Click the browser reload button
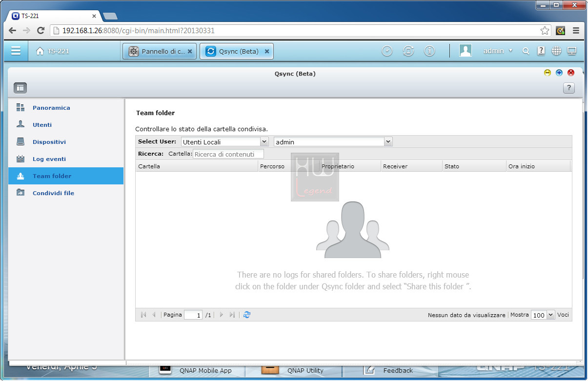This screenshot has height=381, width=588. click(41, 30)
